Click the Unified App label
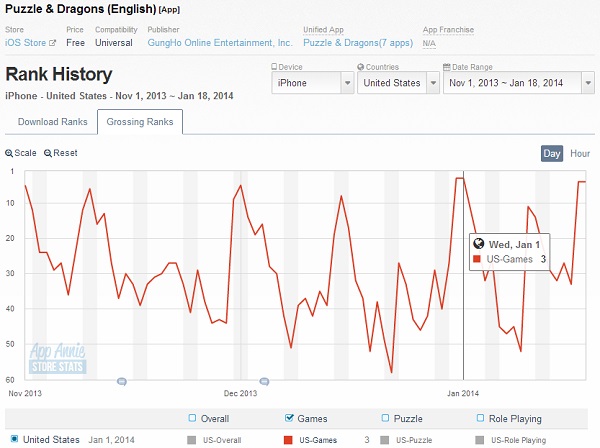The width and height of the screenshot is (600, 448). point(323,29)
